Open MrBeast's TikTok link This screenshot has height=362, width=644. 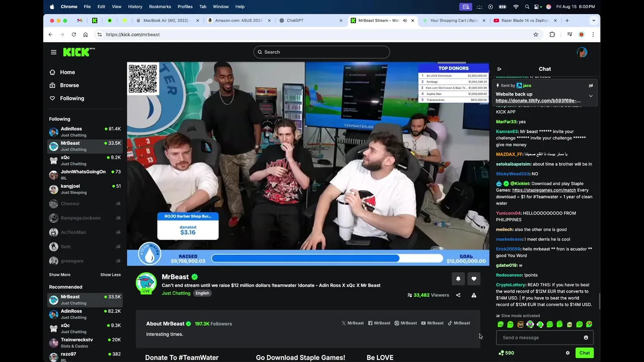(459, 323)
